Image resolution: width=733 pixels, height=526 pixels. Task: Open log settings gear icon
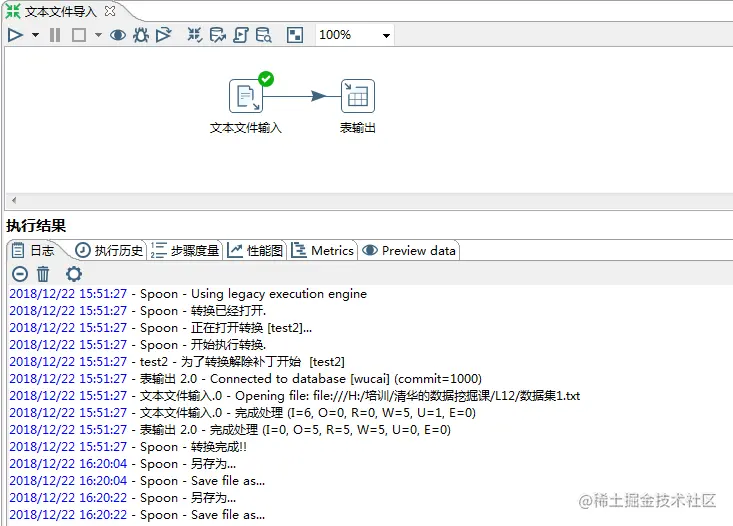tap(74, 274)
